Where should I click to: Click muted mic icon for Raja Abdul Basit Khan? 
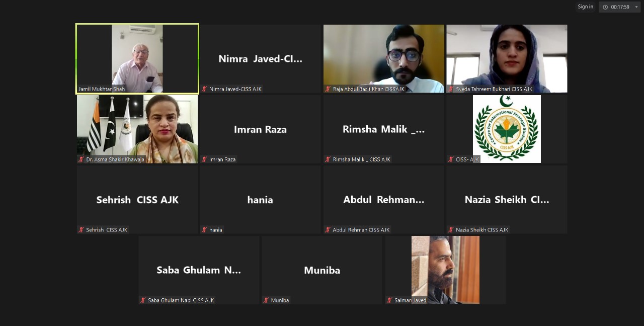(328, 89)
